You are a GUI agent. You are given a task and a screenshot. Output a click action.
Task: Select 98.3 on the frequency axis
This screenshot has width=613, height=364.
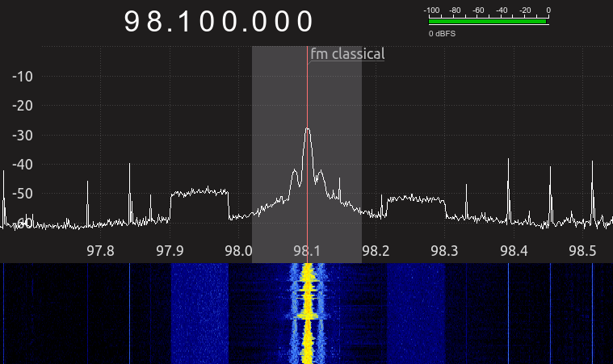(445, 251)
